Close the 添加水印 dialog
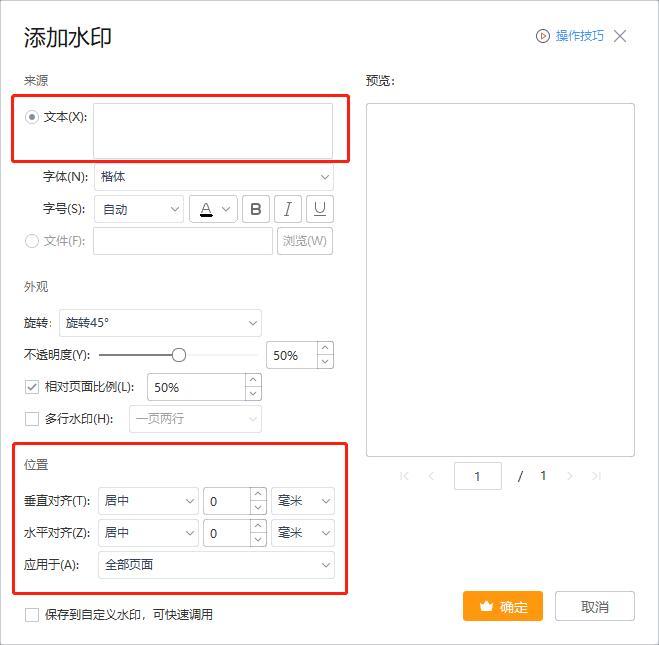The width and height of the screenshot is (659, 645). (x=620, y=36)
